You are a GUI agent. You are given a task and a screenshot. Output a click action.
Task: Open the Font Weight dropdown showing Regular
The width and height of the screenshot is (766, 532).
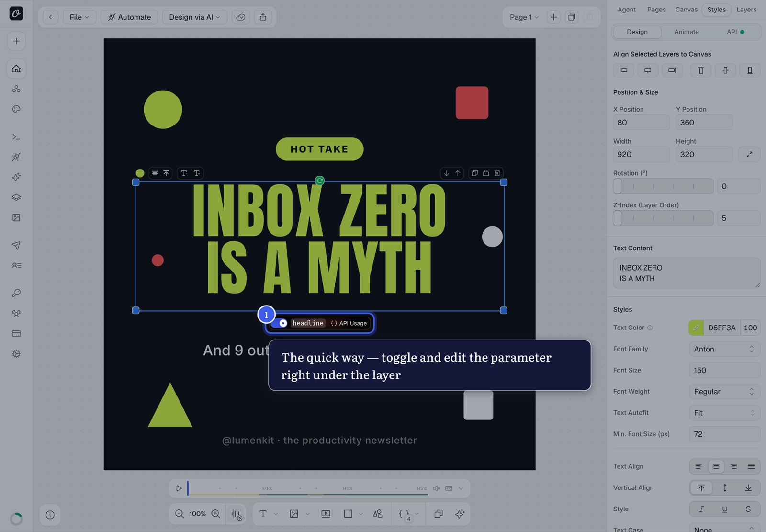(724, 392)
